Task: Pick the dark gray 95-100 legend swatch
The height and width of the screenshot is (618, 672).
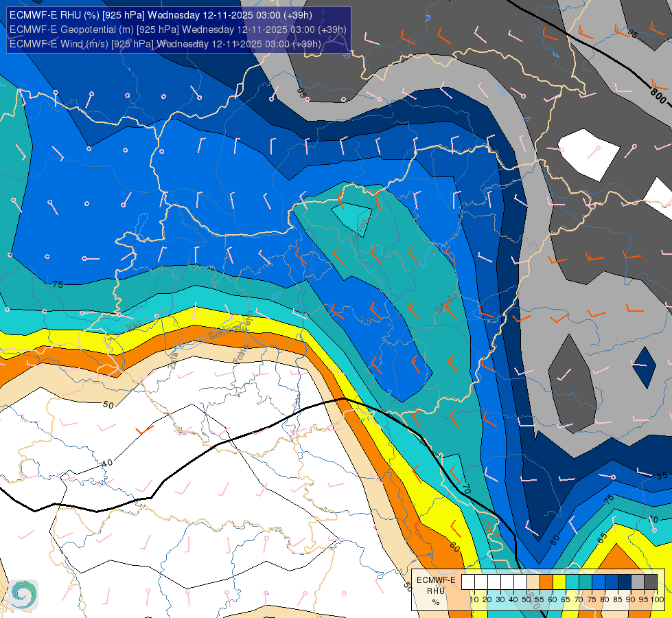Action: pos(651,582)
